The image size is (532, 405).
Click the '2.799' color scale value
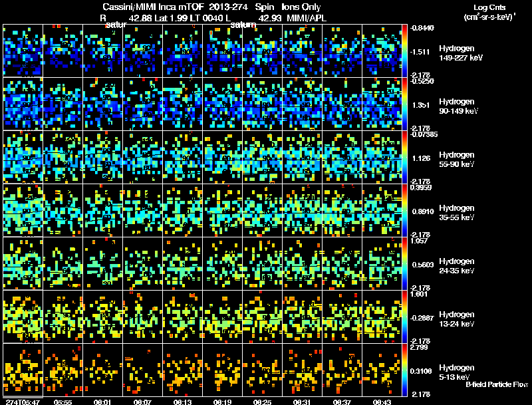419,347
